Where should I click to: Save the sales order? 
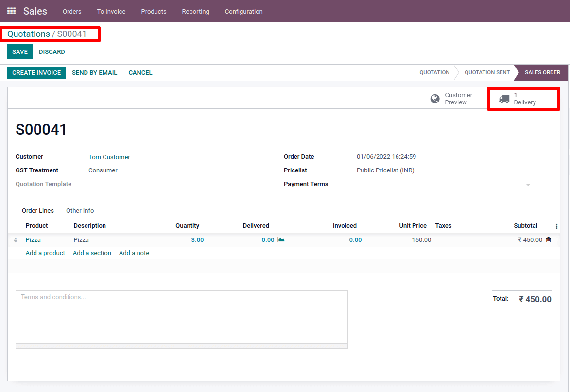(20, 52)
